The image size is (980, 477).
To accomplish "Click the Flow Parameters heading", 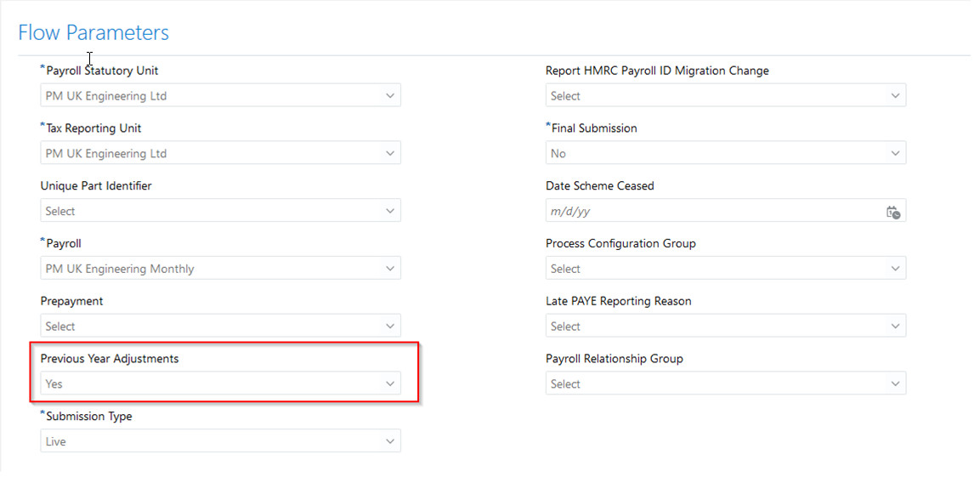I will 93,33.
